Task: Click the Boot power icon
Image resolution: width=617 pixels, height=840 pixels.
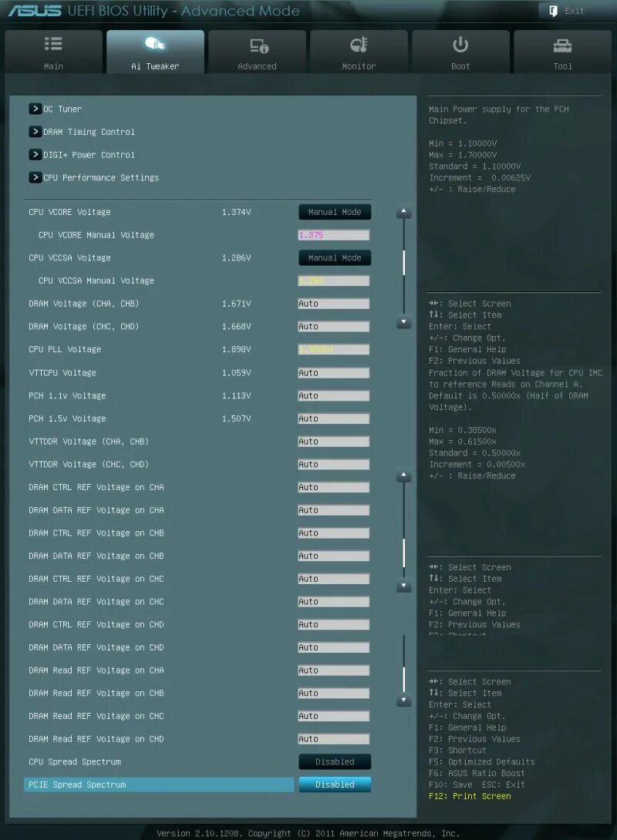Action: pos(460,45)
